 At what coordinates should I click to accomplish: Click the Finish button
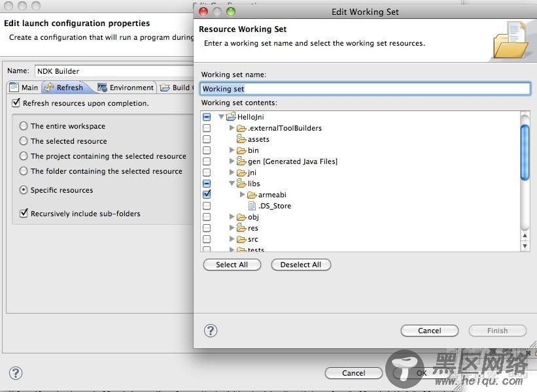[497, 331]
